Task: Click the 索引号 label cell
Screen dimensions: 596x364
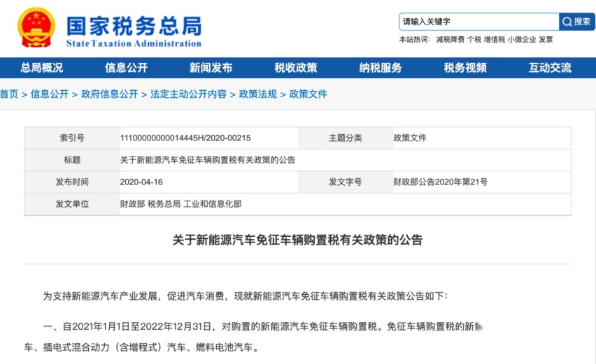Action: click(72, 138)
